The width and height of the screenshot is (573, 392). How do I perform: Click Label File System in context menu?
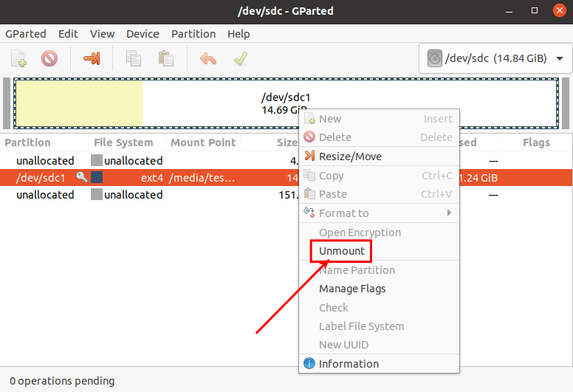[379, 326]
